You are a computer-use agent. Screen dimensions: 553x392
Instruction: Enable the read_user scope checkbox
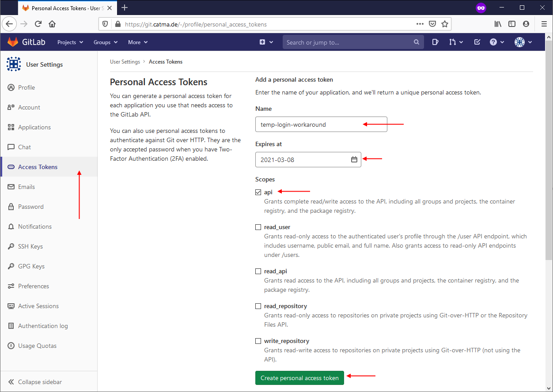pyautogui.click(x=258, y=227)
